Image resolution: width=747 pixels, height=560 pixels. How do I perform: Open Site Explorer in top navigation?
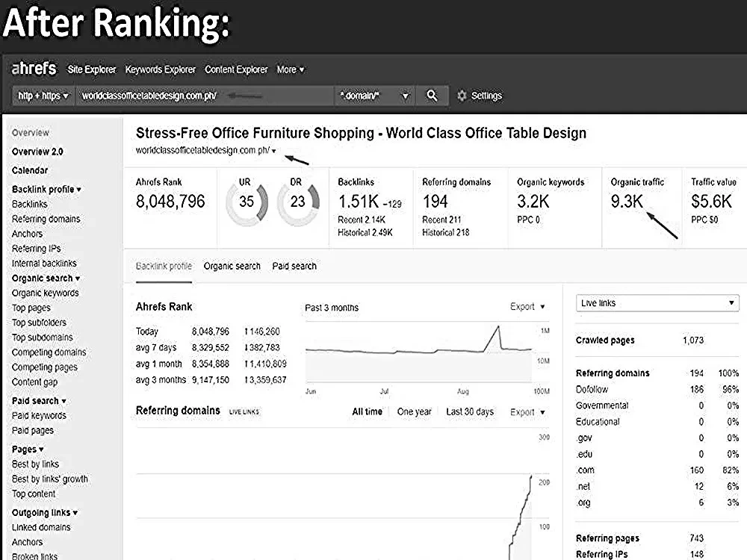(x=91, y=69)
